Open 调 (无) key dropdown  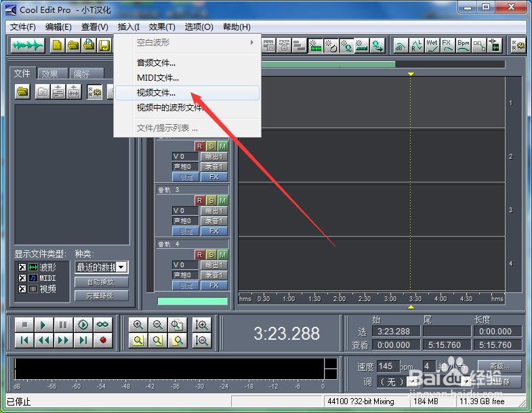coord(412,382)
